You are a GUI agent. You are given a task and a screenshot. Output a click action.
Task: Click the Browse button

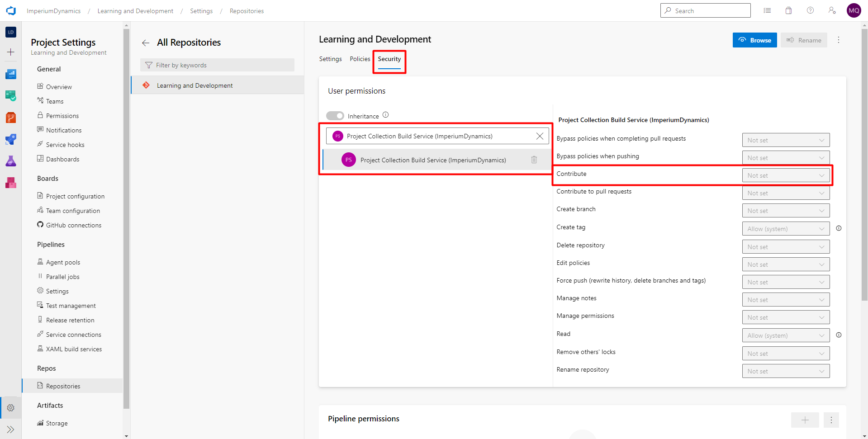(754, 40)
